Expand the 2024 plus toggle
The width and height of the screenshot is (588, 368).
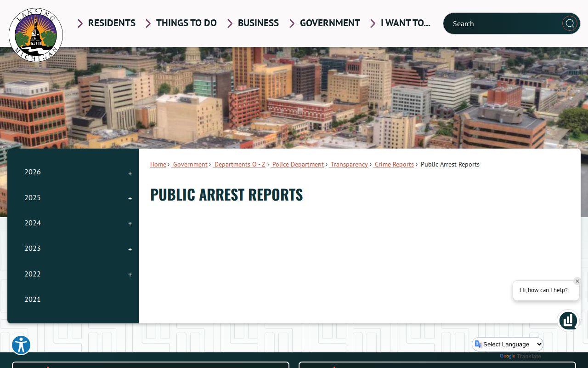point(130,224)
